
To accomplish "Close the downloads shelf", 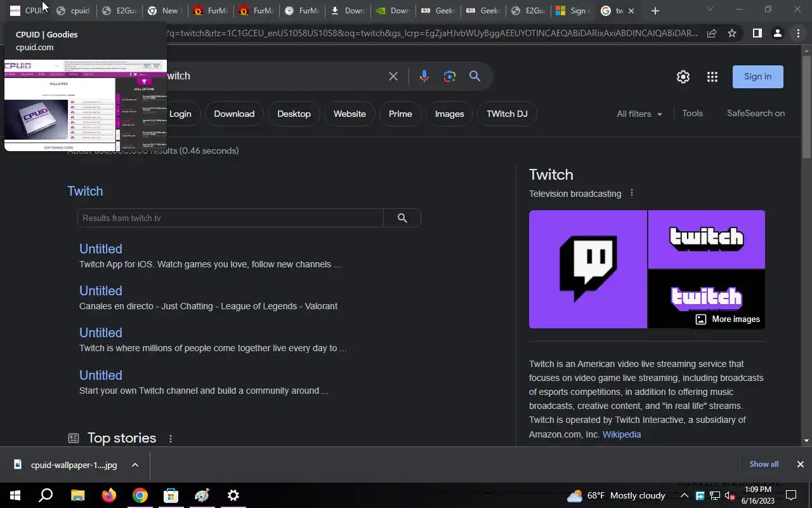I will point(800,464).
